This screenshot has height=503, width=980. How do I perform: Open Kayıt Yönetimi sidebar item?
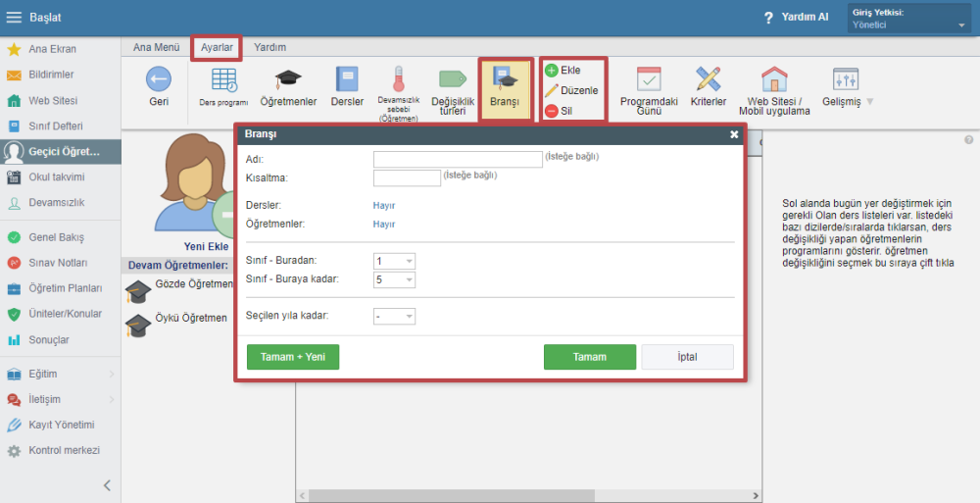click(x=60, y=425)
